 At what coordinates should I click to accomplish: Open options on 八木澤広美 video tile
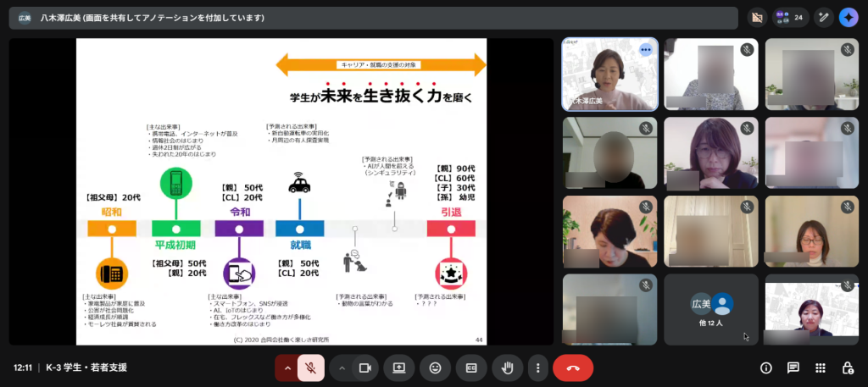point(645,50)
